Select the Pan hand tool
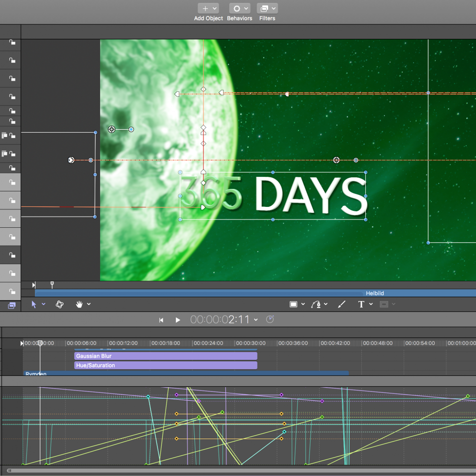The image size is (476, 476). (x=79, y=304)
